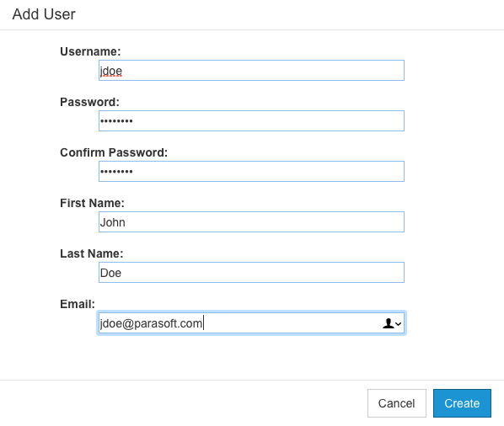Select the "Confirm Password:" label
This screenshot has width=504, height=426.
click(x=114, y=152)
